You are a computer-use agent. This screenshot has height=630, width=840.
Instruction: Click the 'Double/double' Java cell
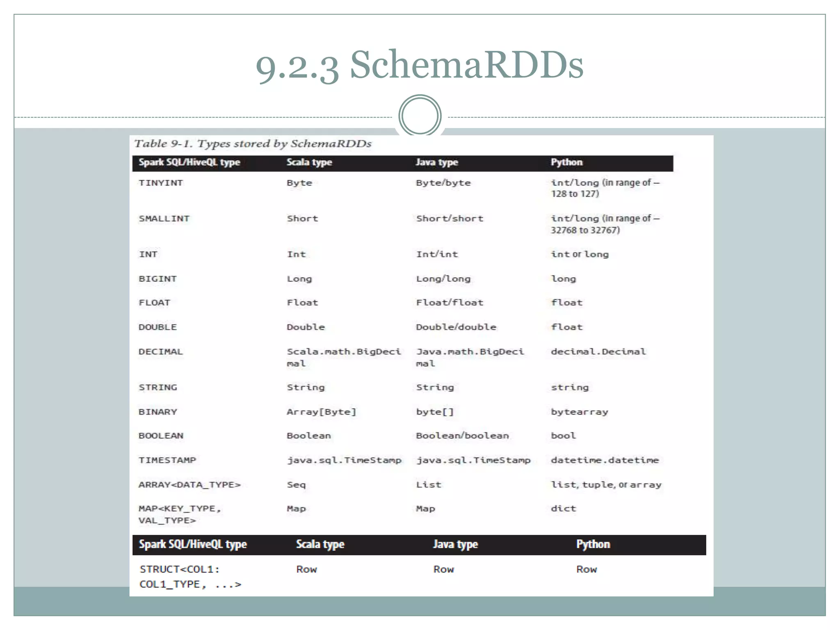tap(456, 327)
